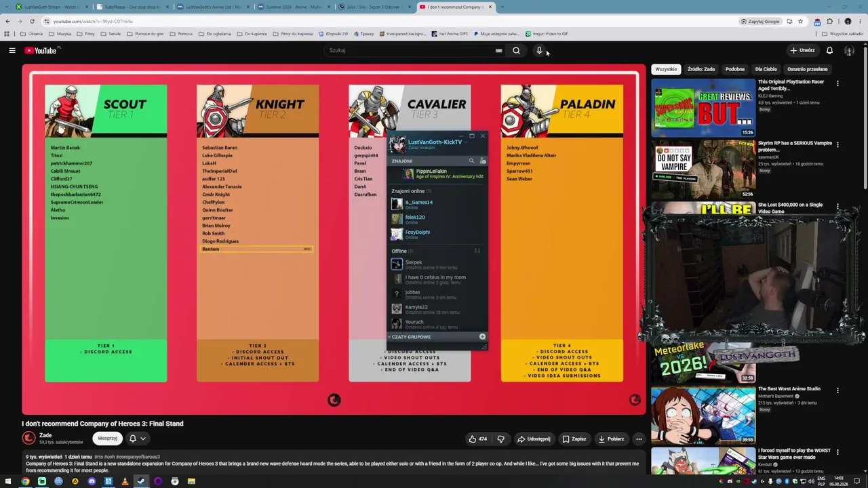The height and width of the screenshot is (488, 868).
Task: Open chat with FoxyDolphi in Steam
Action: 437,234
